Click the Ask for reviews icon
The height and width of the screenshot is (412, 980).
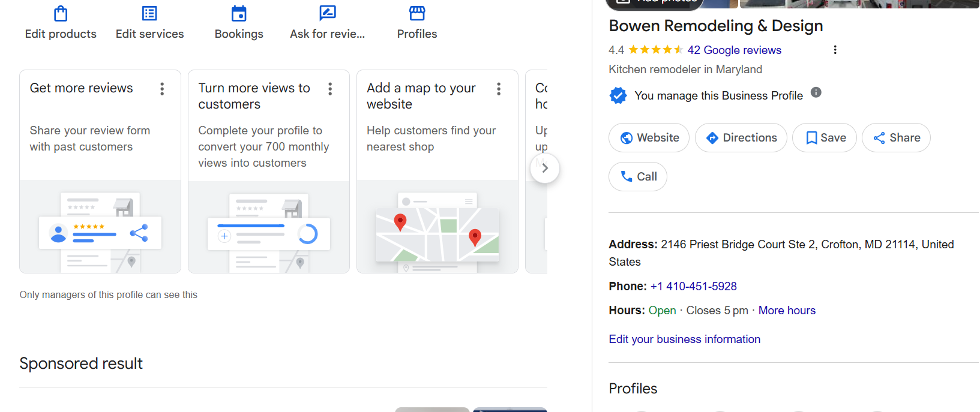pos(328,13)
